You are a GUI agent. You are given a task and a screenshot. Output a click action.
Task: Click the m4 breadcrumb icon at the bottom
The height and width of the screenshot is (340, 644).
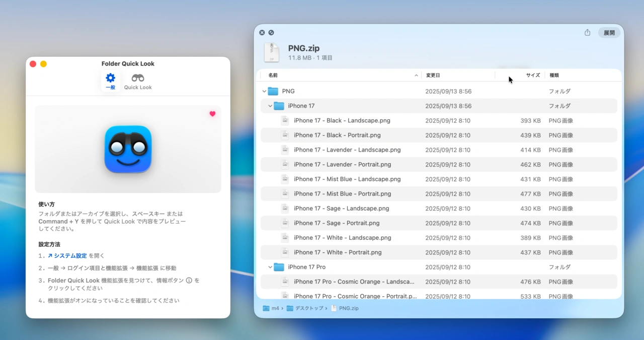click(266, 308)
